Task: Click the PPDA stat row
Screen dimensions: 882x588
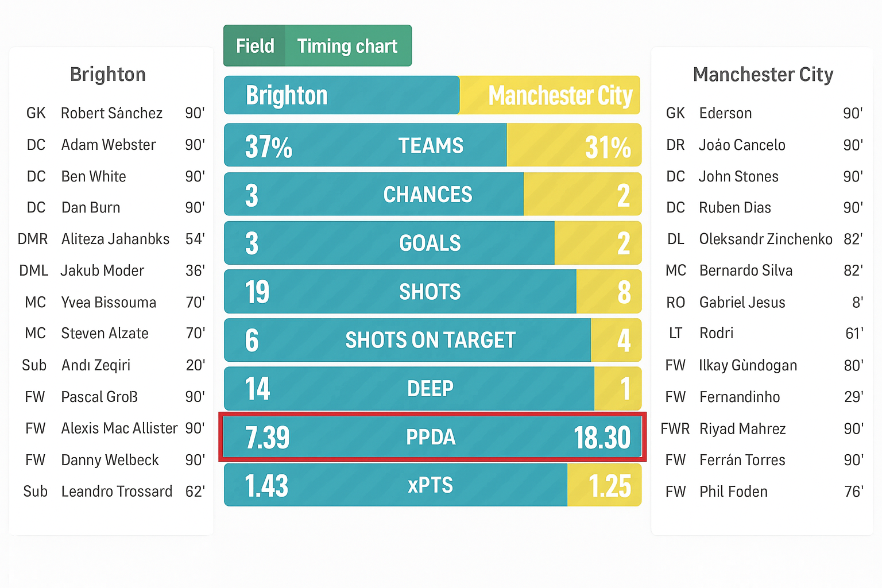Action: point(431,438)
